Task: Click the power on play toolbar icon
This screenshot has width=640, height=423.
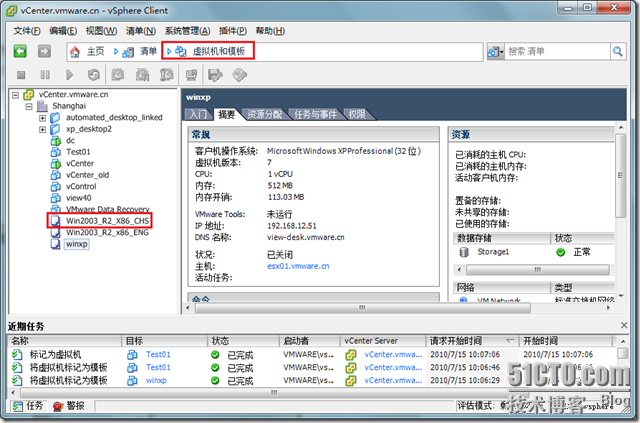Action: (x=69, y=75)
